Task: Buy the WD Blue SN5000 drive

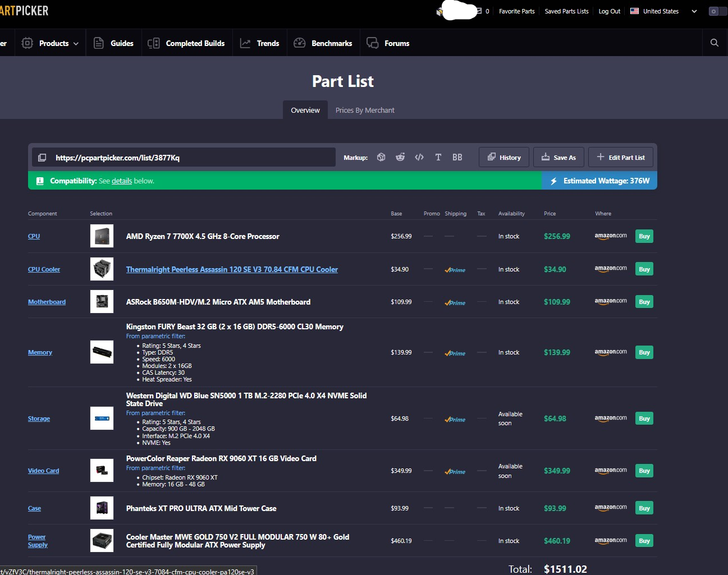Action: [x=644, y=418]
